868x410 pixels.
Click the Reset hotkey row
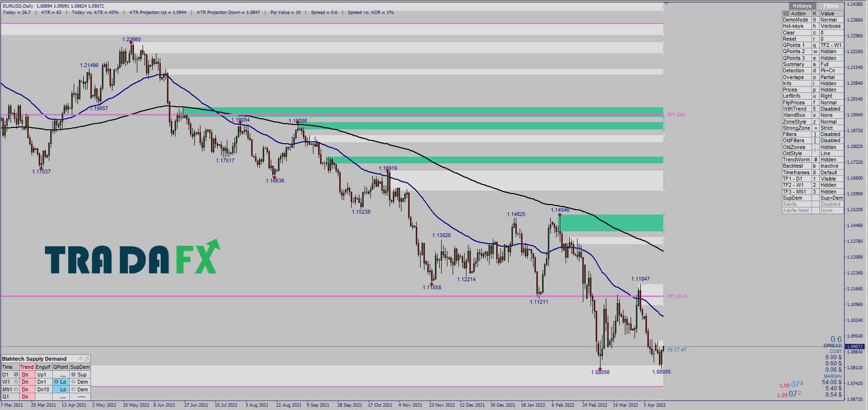[x=812, y=39]
